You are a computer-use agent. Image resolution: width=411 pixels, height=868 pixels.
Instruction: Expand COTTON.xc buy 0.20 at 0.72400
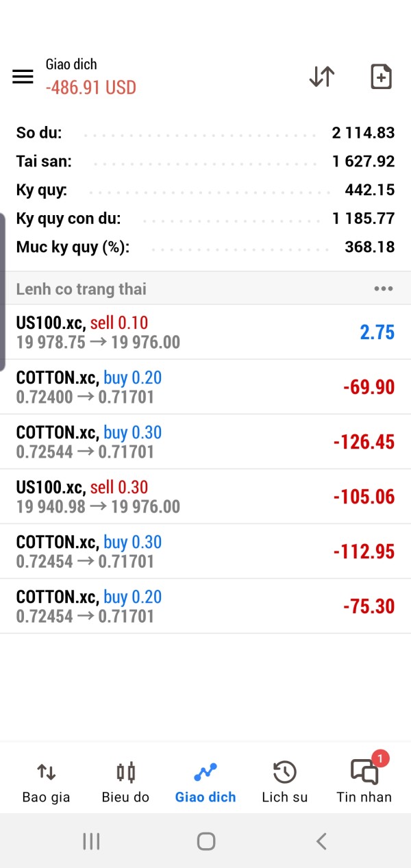point(206,387)
